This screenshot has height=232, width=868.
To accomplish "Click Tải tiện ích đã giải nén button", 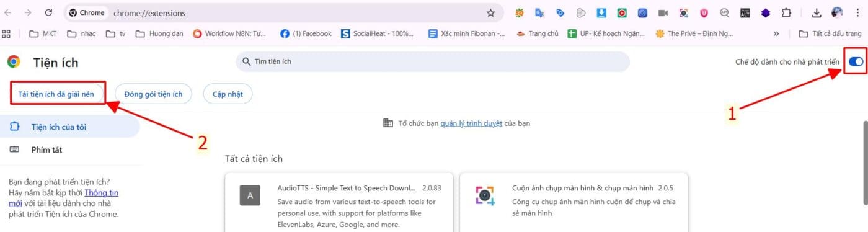I will [x=56, y=94].
